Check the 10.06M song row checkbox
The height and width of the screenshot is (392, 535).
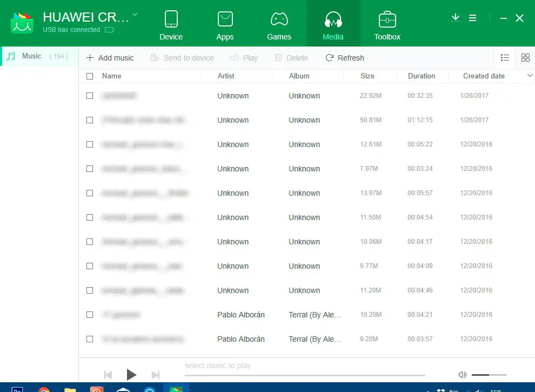[x=90, y=242]
